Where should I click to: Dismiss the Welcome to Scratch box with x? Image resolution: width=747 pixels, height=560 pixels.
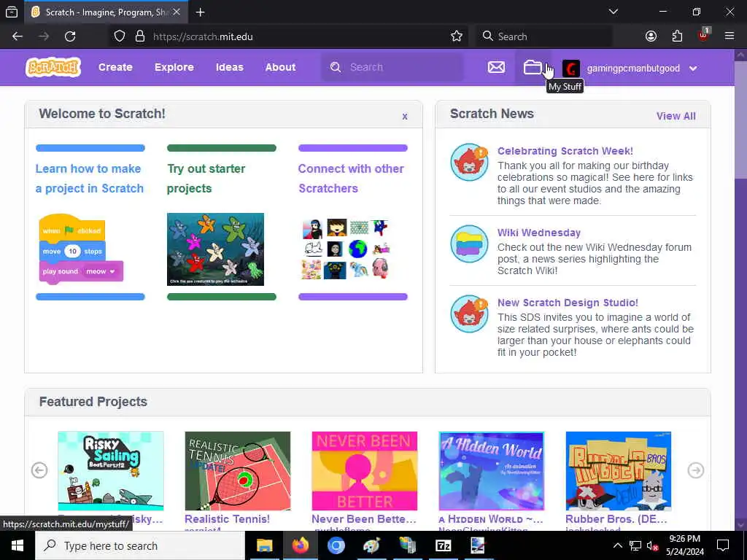coord(404,116)
